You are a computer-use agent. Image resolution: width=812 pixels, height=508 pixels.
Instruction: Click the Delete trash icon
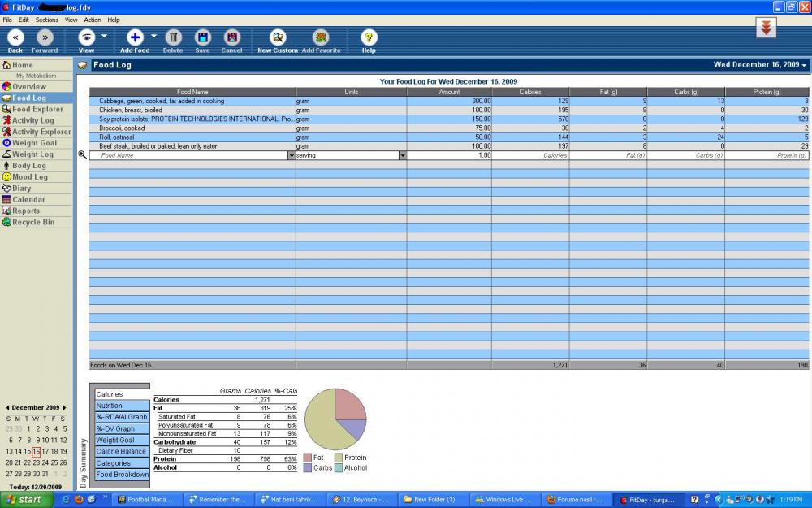(173, 37)
